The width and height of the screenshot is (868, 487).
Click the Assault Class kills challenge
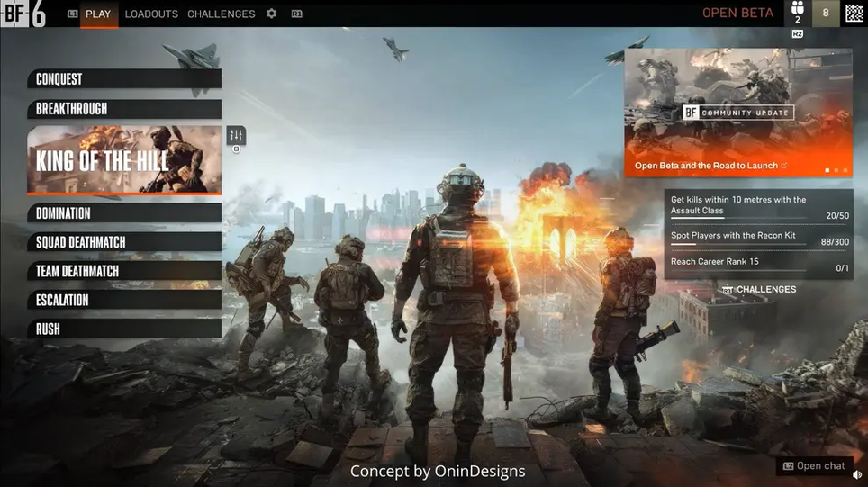click(759, 206)
